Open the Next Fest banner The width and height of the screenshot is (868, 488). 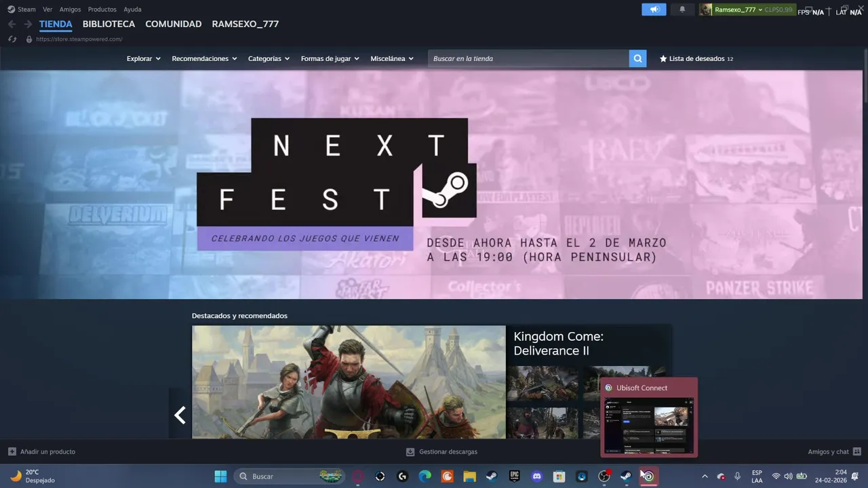pos(431,184)
